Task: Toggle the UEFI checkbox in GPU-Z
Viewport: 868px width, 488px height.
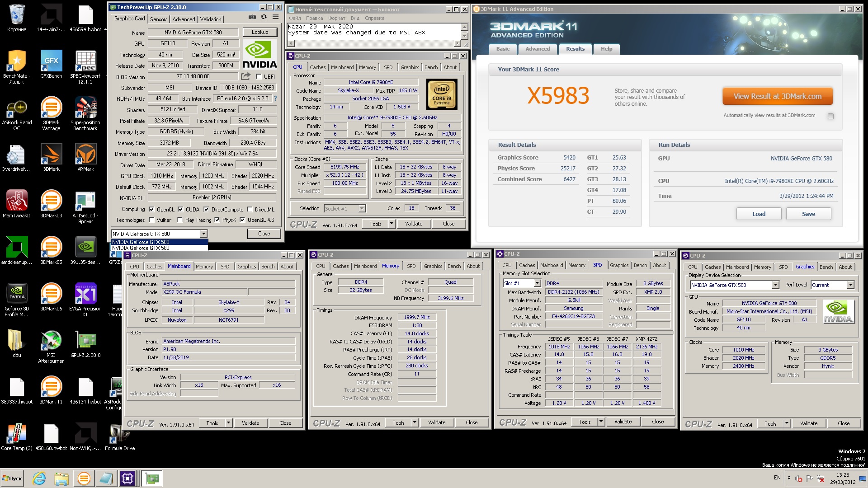Action: point(259,77)
